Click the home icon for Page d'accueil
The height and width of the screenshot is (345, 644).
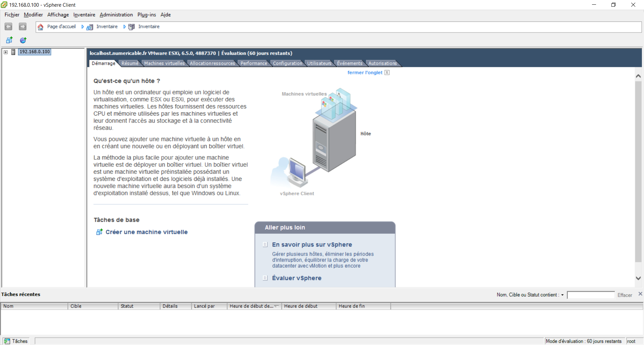pyautogui.click(x=40, y=27)
